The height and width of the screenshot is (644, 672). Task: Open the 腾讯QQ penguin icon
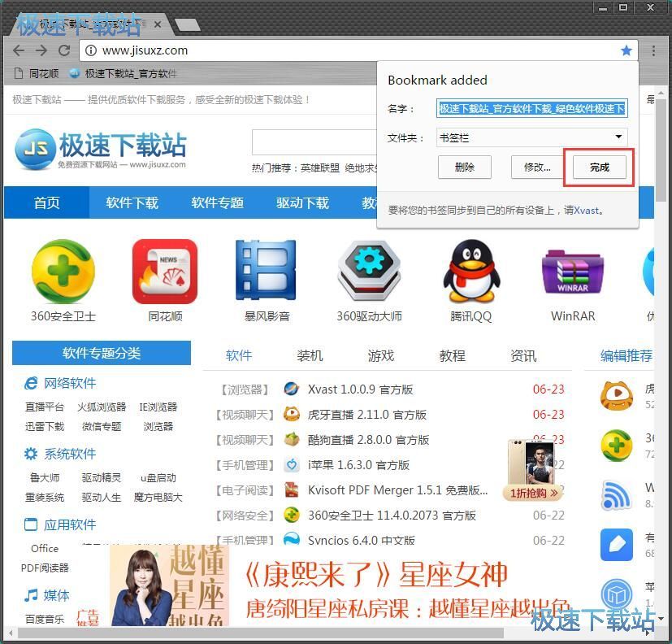coord(471,271)
